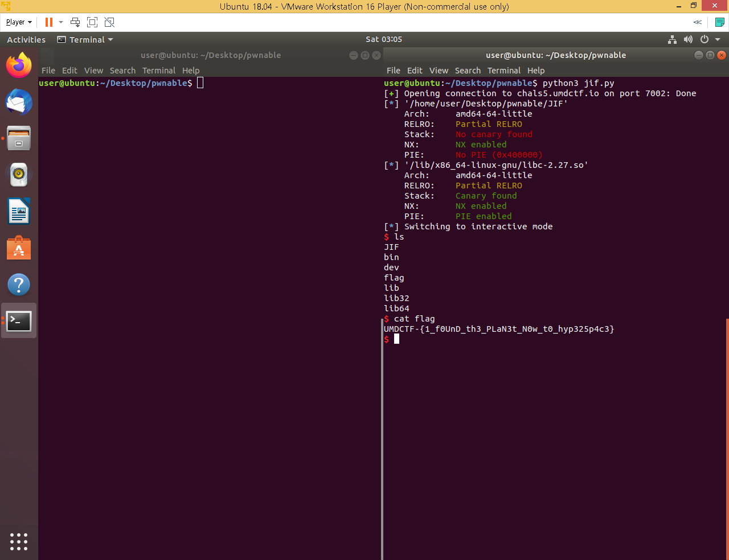
Task: Launch LibreOffice Writer from the dock
Action: pos(19,211)
